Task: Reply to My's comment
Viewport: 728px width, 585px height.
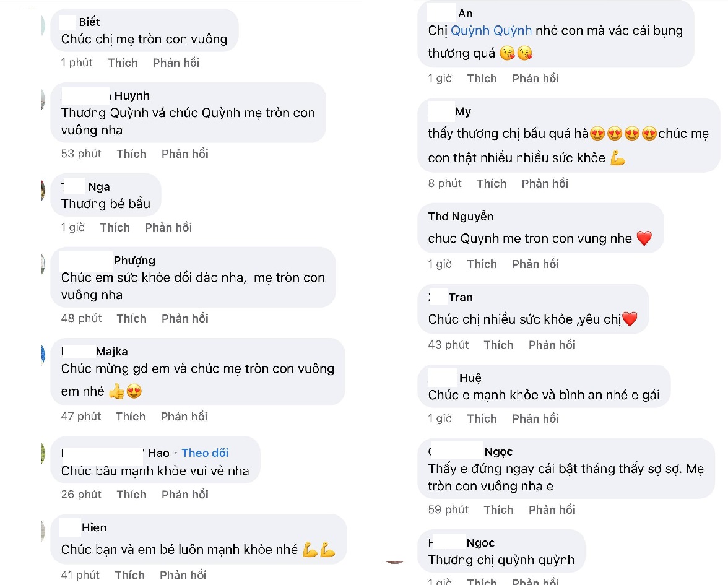Action: point(545,183)
